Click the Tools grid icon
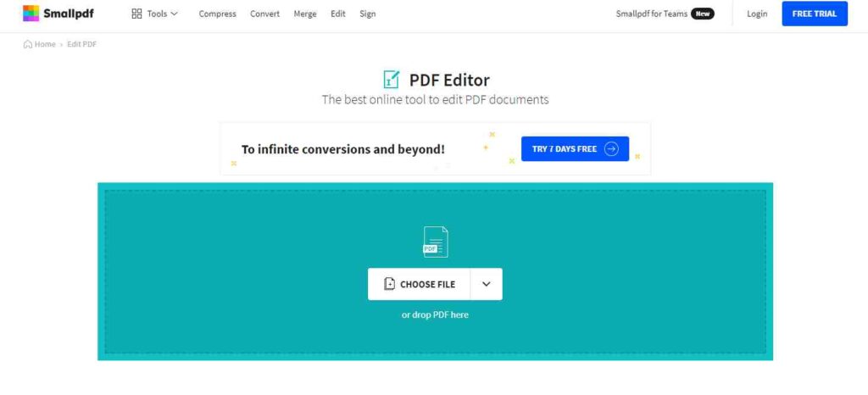The image size is (868, 395). click(x=136, y=14)
